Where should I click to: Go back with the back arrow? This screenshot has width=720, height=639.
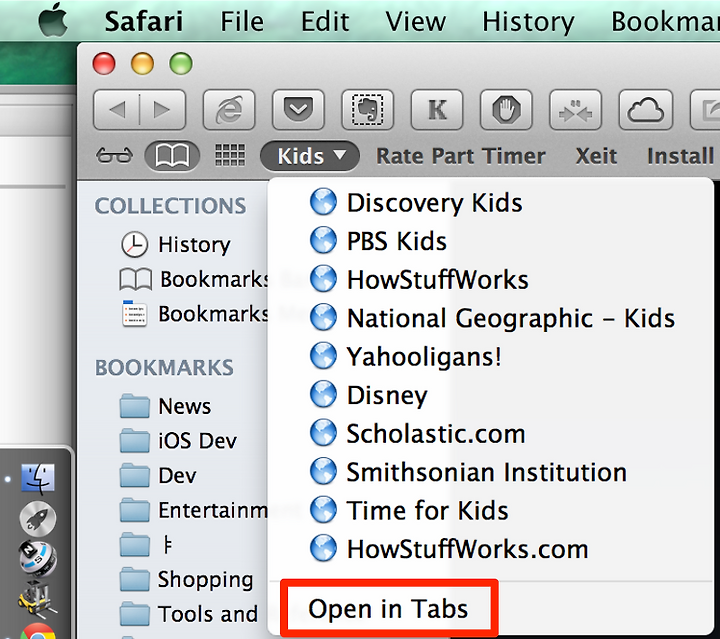(x=117, y=110)
